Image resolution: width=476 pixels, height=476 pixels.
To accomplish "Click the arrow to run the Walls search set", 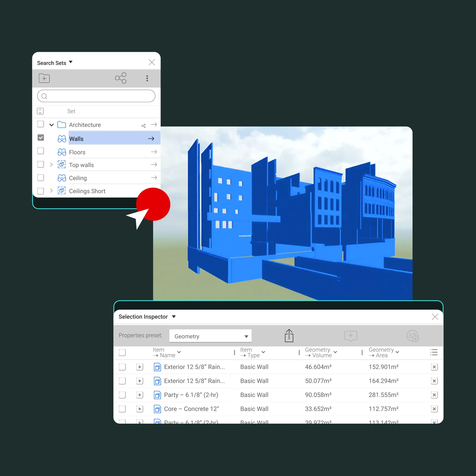I will tap(151, 138).
